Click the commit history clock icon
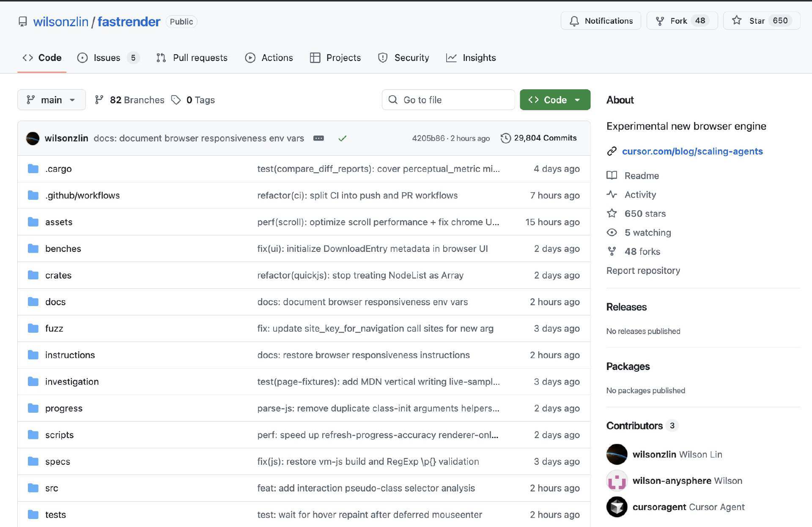 (x=505, y=138)
